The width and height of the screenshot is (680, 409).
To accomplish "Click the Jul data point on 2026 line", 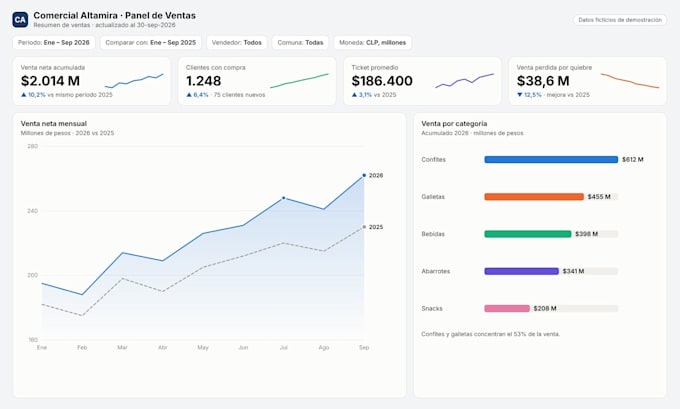I will coord(284,198).
